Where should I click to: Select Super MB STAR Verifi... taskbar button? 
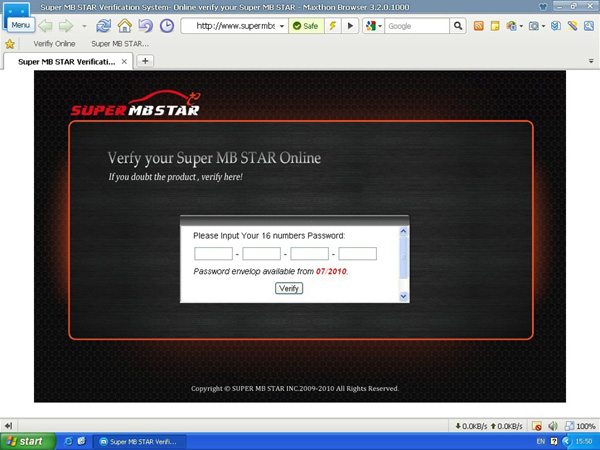click(x=140, y=442)
